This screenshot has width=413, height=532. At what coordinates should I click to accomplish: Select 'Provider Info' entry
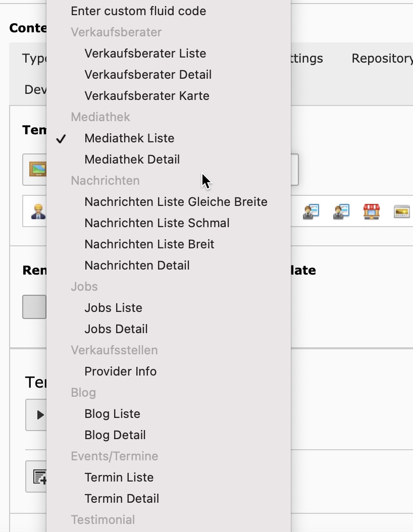click(x=169, y=371)
